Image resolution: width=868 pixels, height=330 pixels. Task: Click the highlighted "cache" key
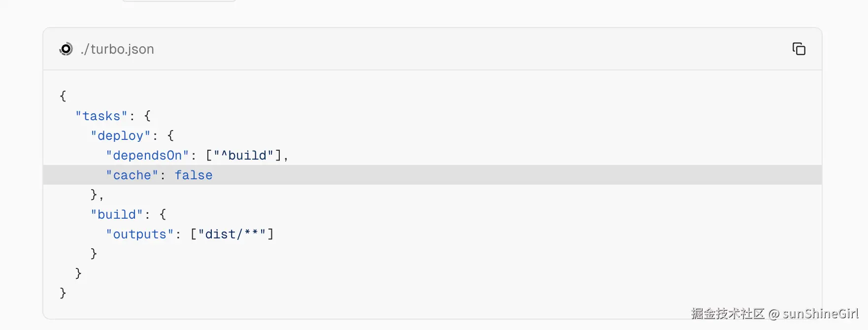[x=132, y=175]
